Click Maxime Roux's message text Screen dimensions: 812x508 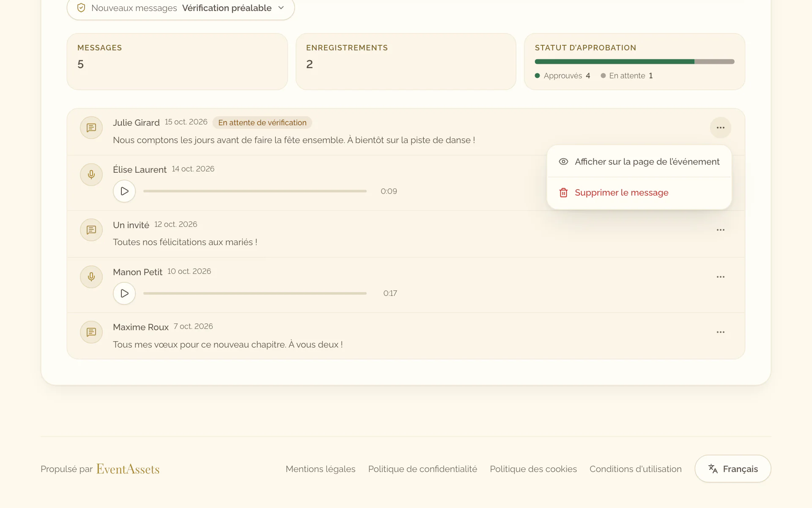(228, 345)
